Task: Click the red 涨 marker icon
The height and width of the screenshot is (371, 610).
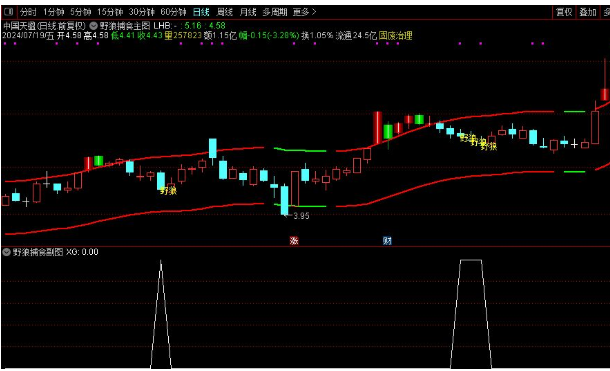Action: pos(294,240)
